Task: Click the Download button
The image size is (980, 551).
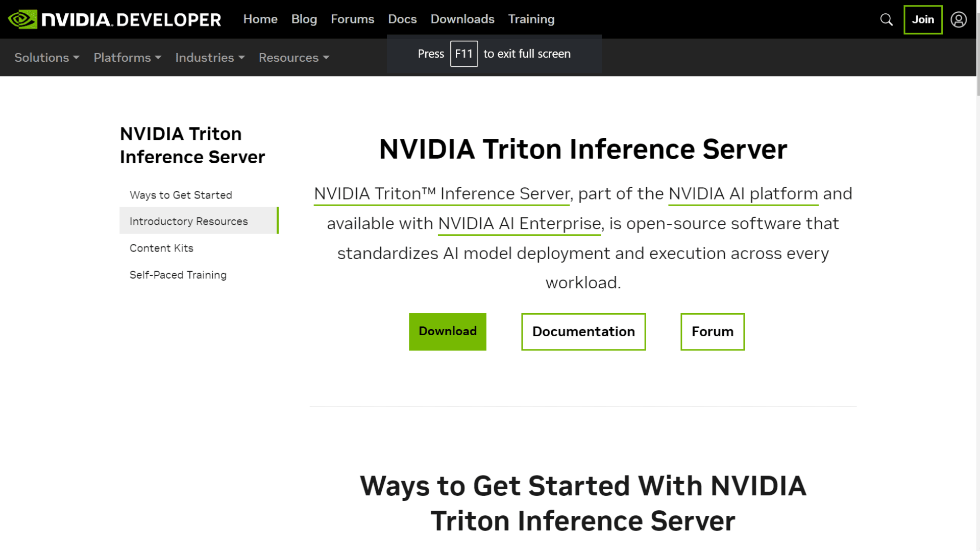Action: (447, 332)
